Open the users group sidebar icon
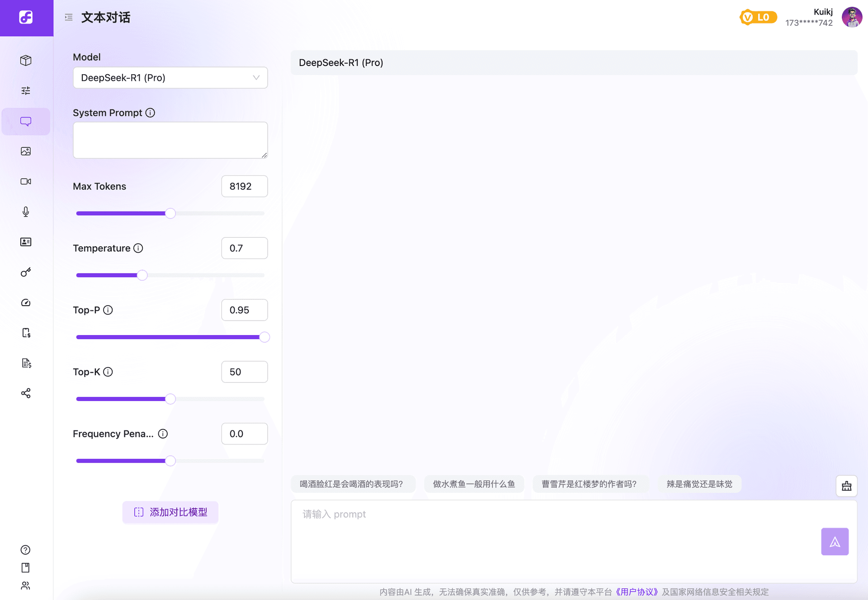 click(x=25, y=586)
